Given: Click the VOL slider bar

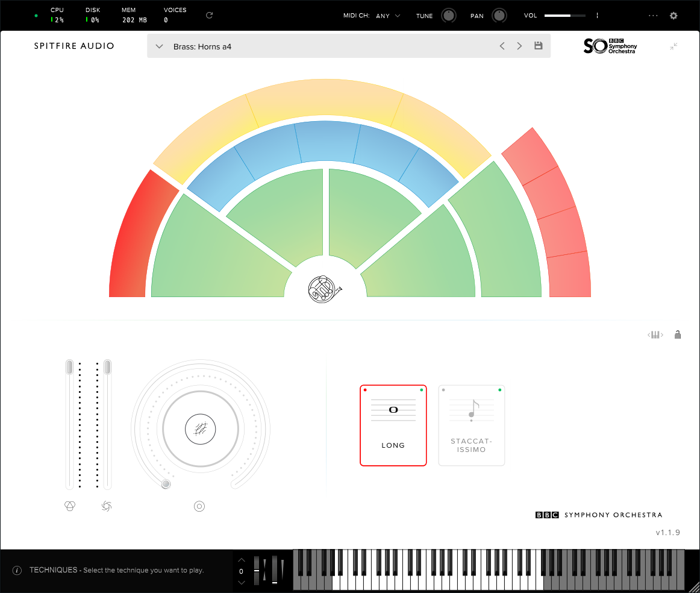Looking at the screenshot, I should point(564,16).
